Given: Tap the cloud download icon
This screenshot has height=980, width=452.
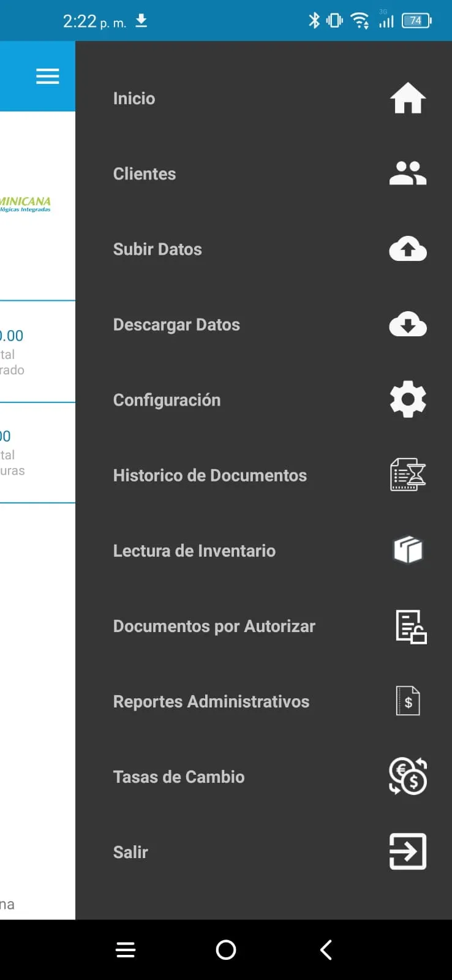Looking at the screenshot, I should (408, 325).
